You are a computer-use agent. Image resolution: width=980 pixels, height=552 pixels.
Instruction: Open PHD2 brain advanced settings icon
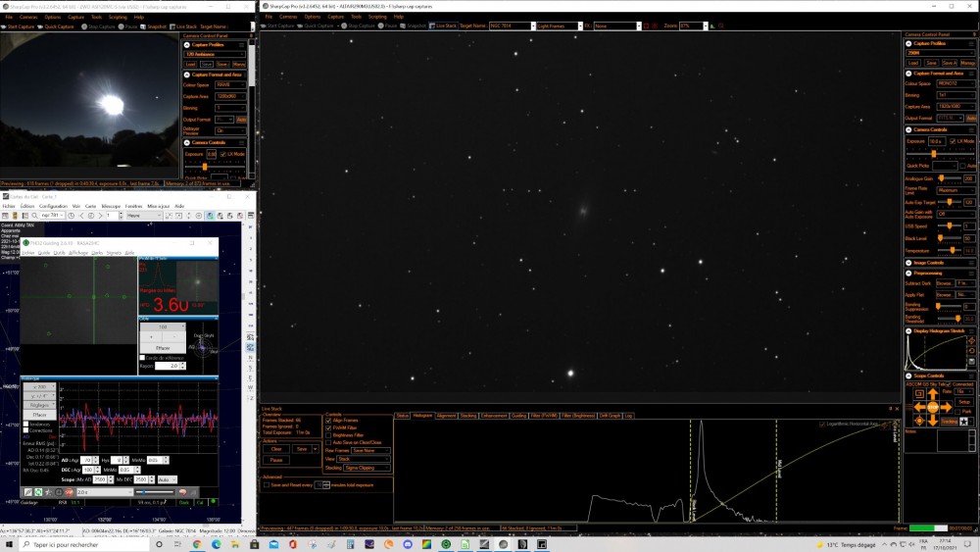pos(182,492)
